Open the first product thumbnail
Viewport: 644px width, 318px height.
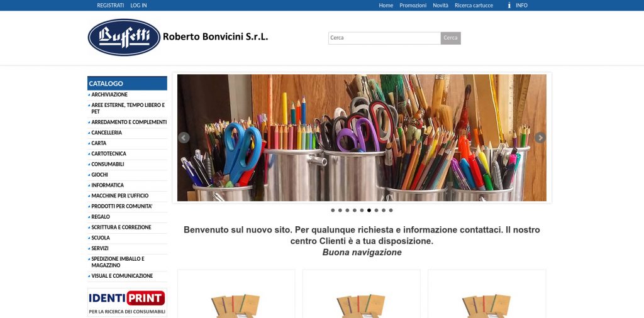click(x=236, y=293)
